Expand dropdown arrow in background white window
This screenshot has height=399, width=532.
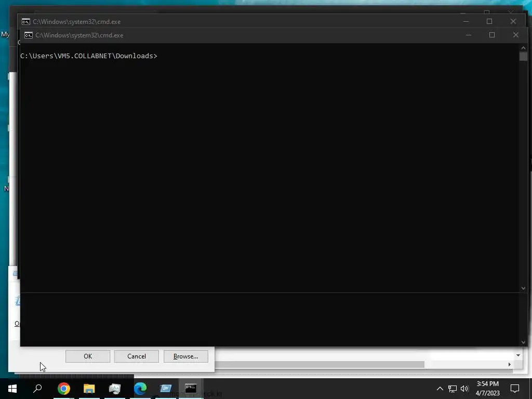pyautogui.click(x=518, y=355)
